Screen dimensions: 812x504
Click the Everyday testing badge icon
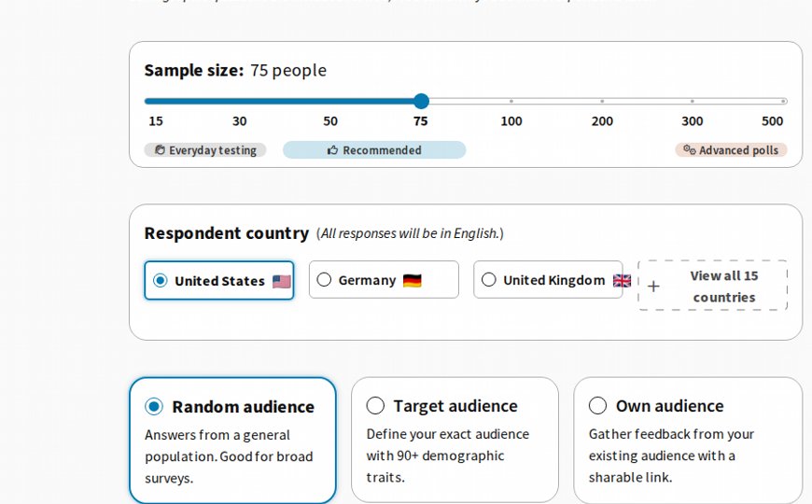click(x=160, y=149)
